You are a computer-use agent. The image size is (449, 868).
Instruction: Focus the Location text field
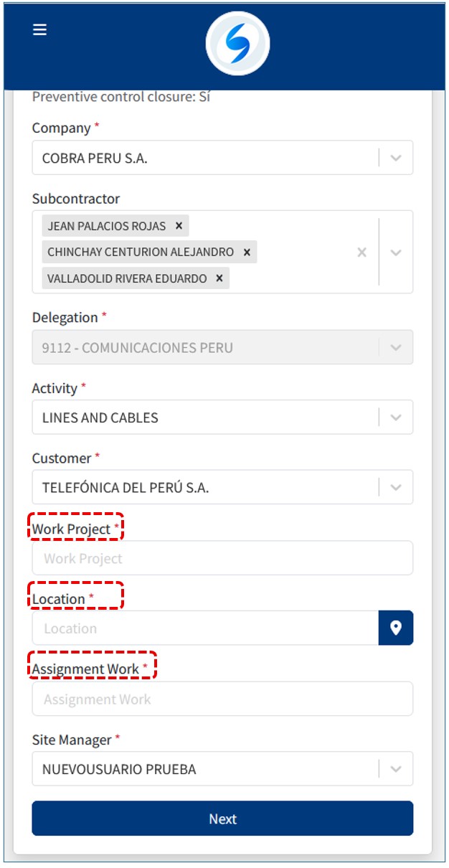204,628
